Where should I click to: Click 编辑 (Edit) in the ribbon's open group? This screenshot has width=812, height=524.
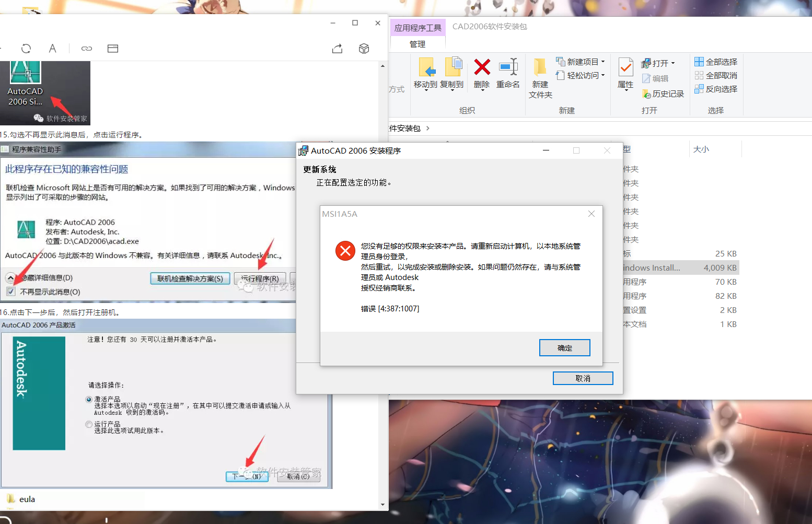655,78
